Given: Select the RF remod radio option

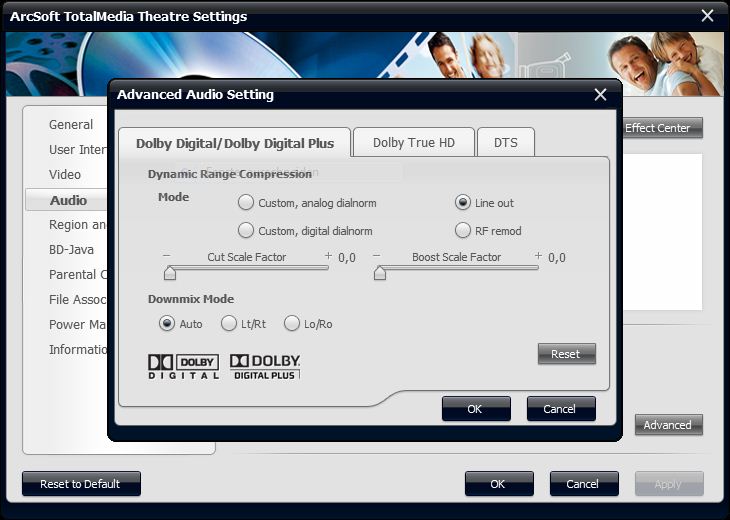Looking at the screenshot, I should (463, 231).
